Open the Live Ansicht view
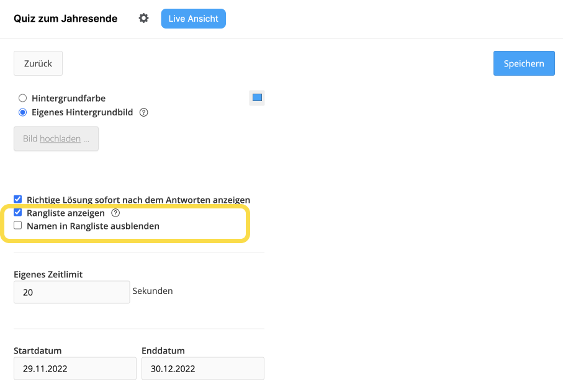Viewport: 563px width, 392px height. tap(193, 19)
